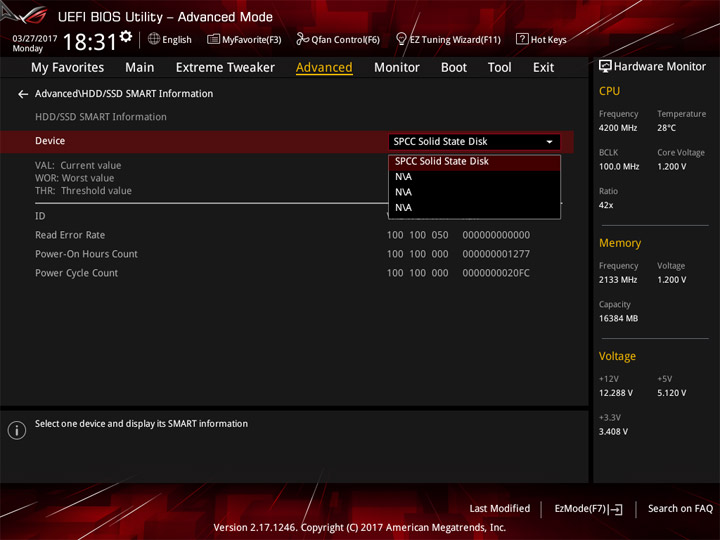Open the My Favorites tab

coord(68,68)
